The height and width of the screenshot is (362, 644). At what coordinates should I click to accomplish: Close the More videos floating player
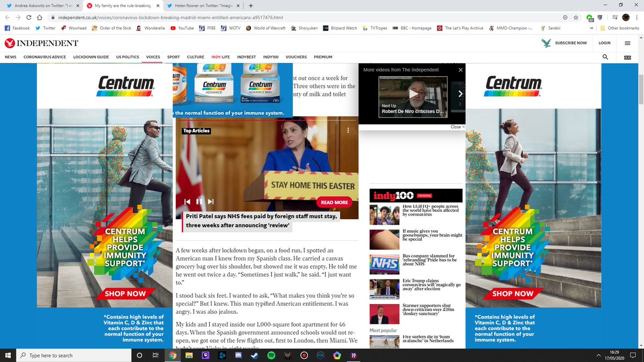click(x=460, y=70)
